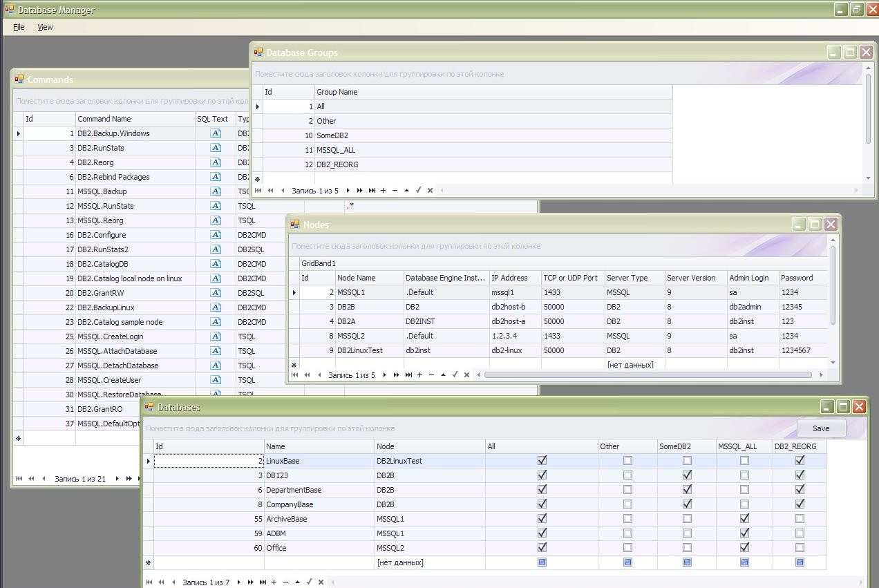The width and height of the screenshot is (879, 588).
Task: Select DB2_REORG group row
Action: 462,164
